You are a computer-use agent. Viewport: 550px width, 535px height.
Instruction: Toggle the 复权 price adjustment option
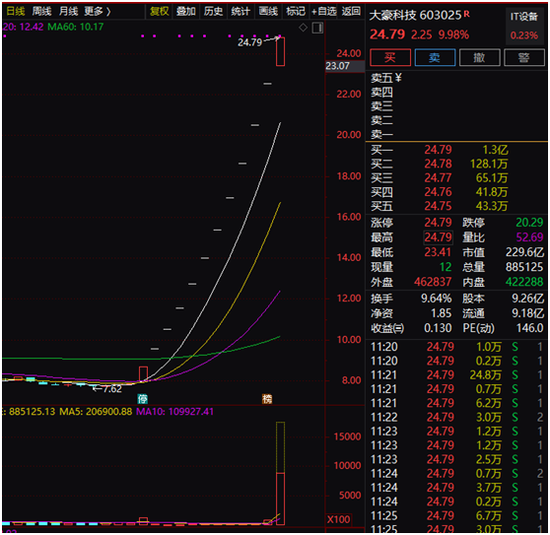pyautogui.click(x=160, y=12)
